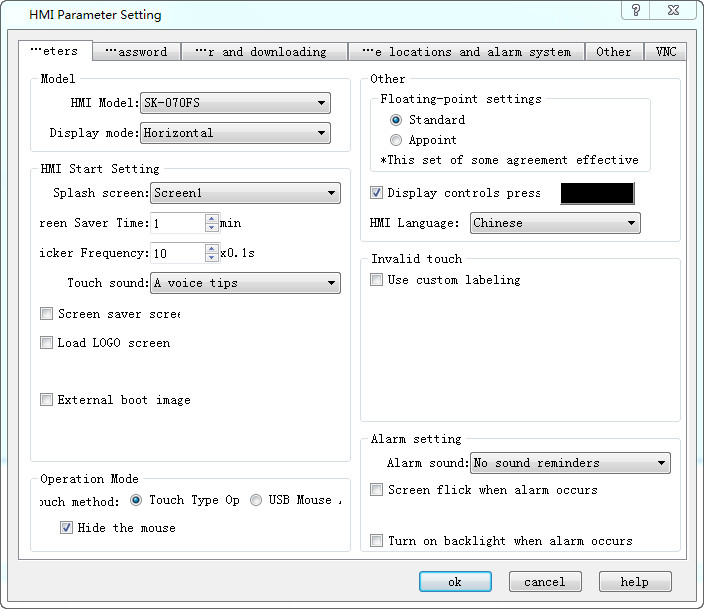The height and width of the screenshot is (609, 704).
Task: Click the Flicker Frequency input field
Action: coord(178,253)
